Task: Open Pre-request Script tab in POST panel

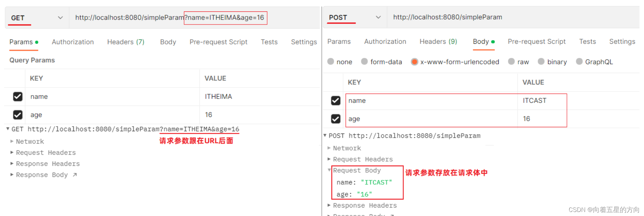Action: [x=536, y=42]
